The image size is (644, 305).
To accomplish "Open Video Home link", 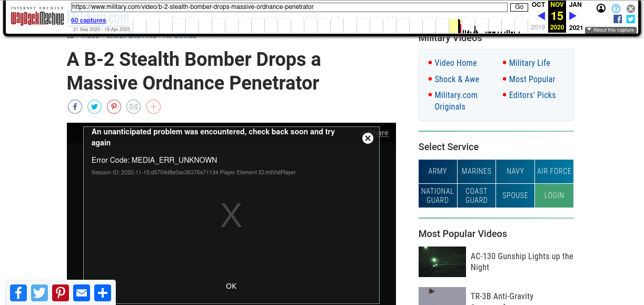I will point(455,63).
